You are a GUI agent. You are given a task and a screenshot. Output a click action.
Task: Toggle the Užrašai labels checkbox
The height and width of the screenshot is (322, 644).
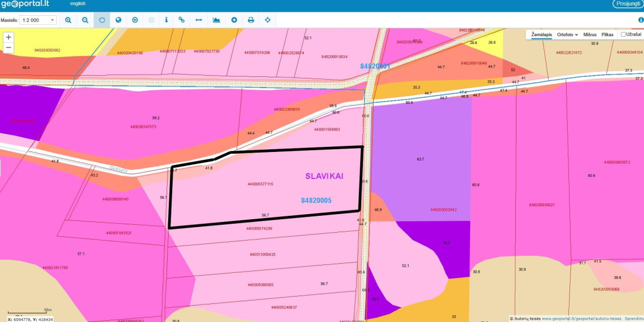[623, 34]
